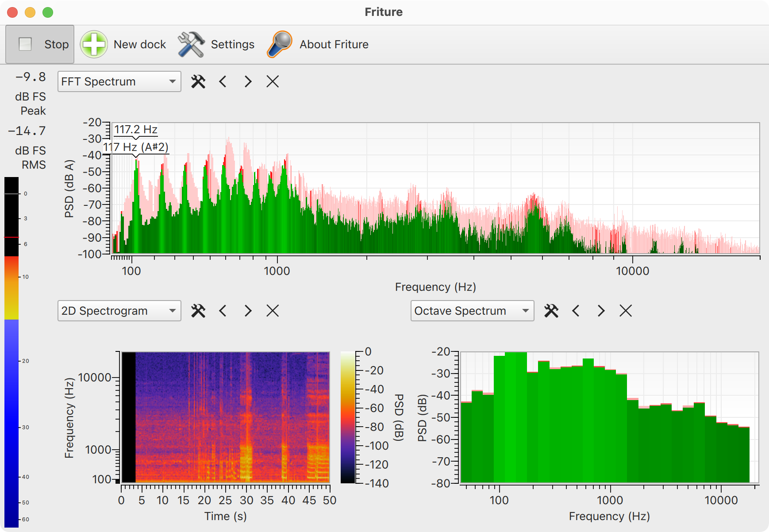Viewport: 769px width, 532px height.
Task: Click the 117.2 Hz peak frequency label
Action: [x=136, y=129]
